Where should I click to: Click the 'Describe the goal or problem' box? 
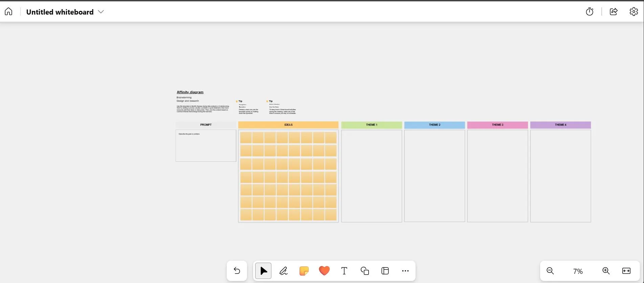206,146
